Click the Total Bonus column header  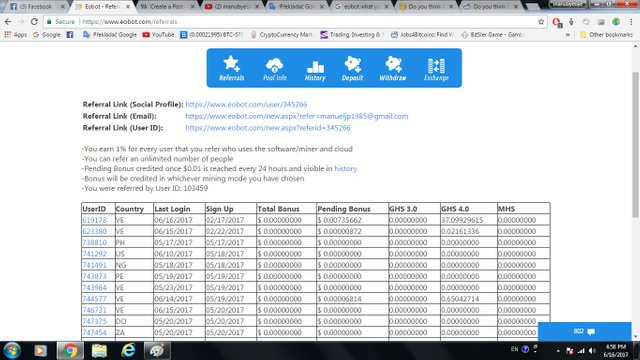tap(278, 209)
